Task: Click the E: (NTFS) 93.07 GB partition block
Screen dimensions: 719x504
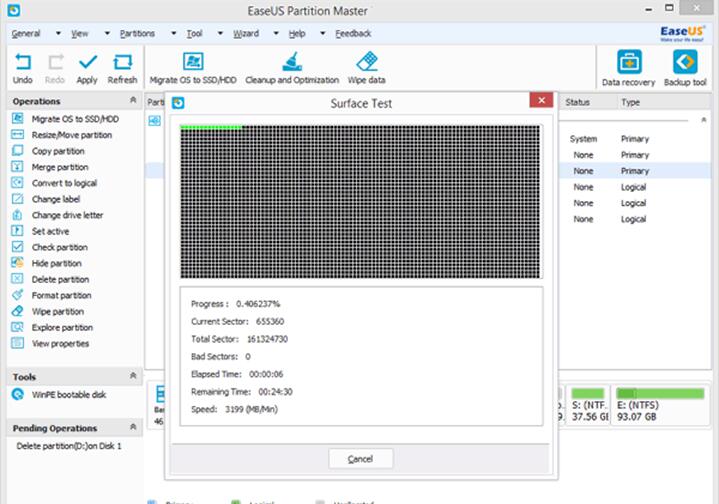Action: click(660, 405)
